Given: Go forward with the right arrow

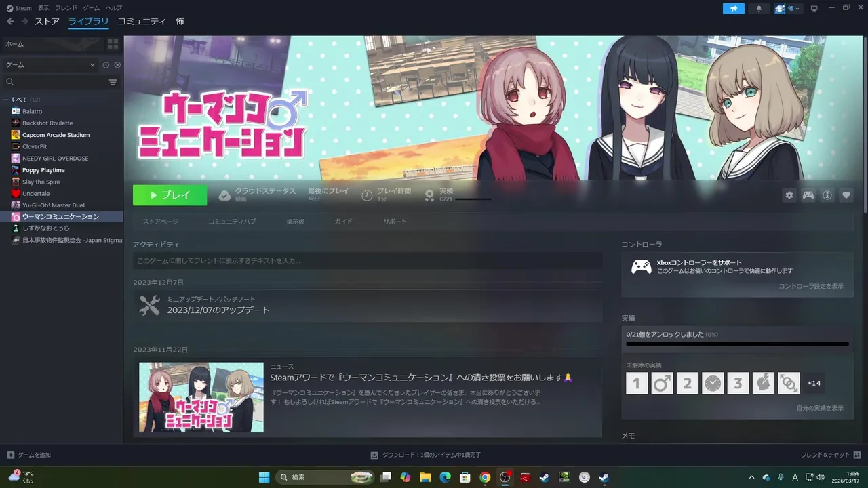Looking at the screenshot, I should [x=24, y=22].
